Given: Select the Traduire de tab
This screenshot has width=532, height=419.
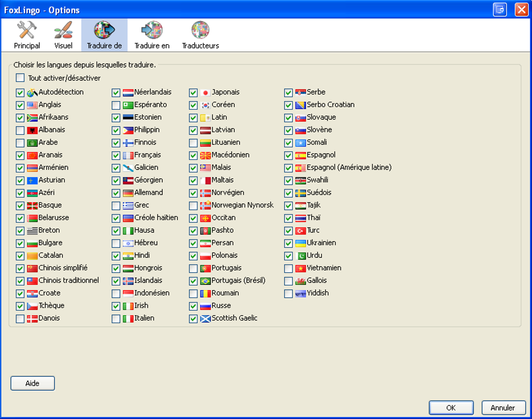Looking at the screenshot, I should pos(104,35).
